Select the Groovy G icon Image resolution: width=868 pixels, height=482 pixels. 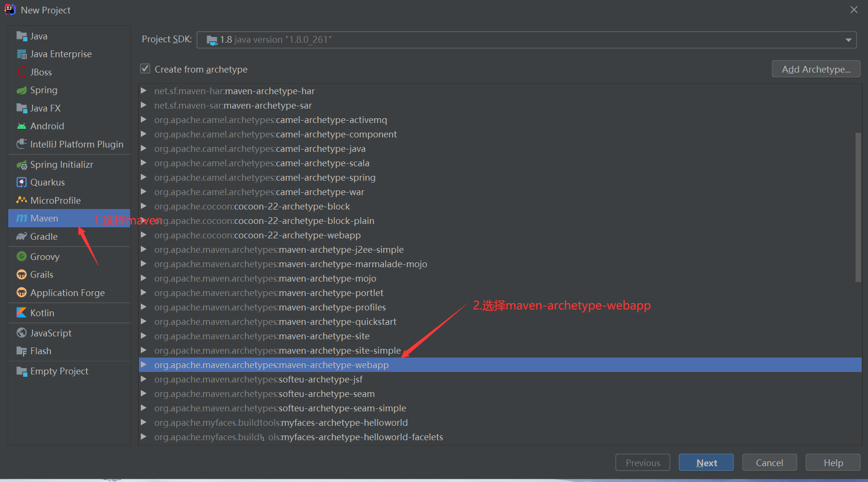(x=22, y=257)
